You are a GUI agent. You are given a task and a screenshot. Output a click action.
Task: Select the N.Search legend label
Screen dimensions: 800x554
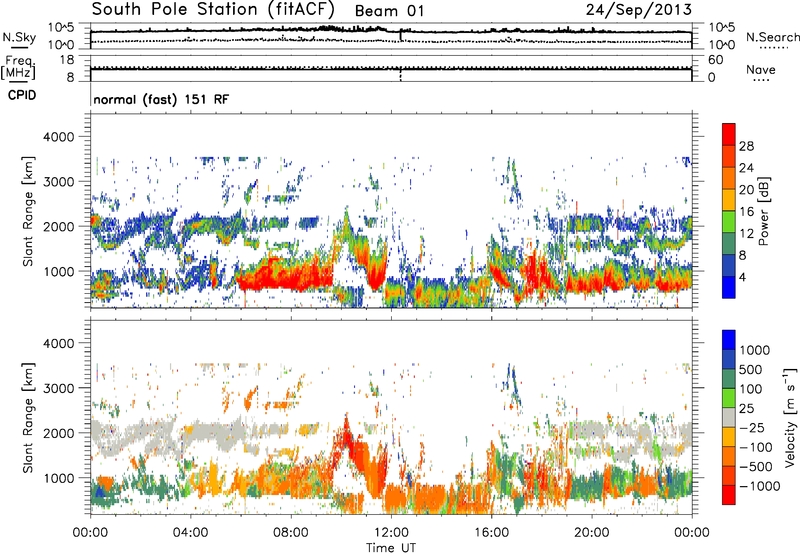pos(772,37)
